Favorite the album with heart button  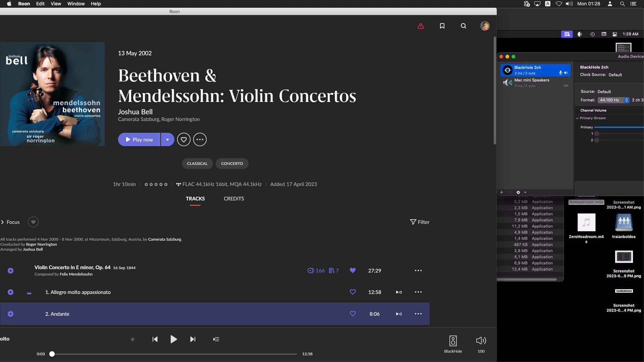(x=184, y=139)
